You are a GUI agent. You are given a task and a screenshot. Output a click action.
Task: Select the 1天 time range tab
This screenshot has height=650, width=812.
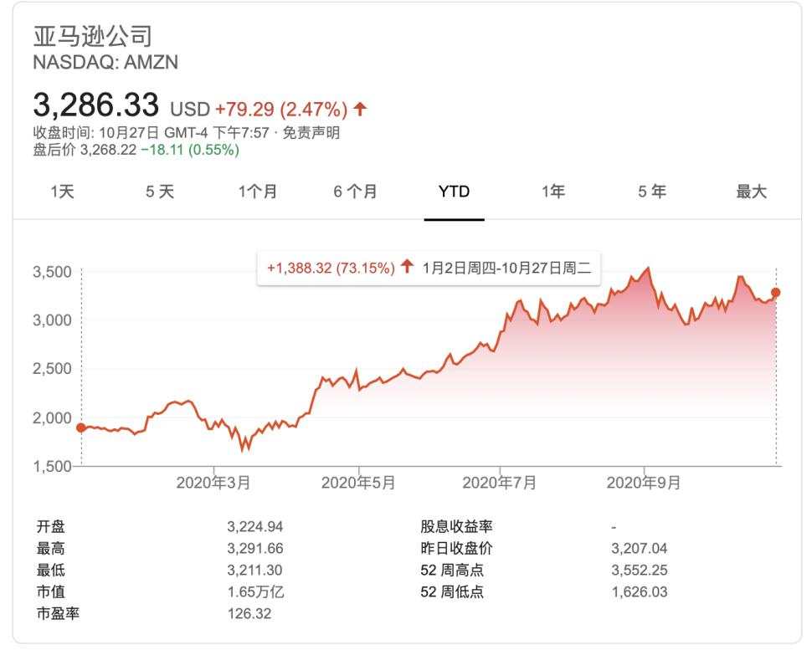click(x=62, y=192)
